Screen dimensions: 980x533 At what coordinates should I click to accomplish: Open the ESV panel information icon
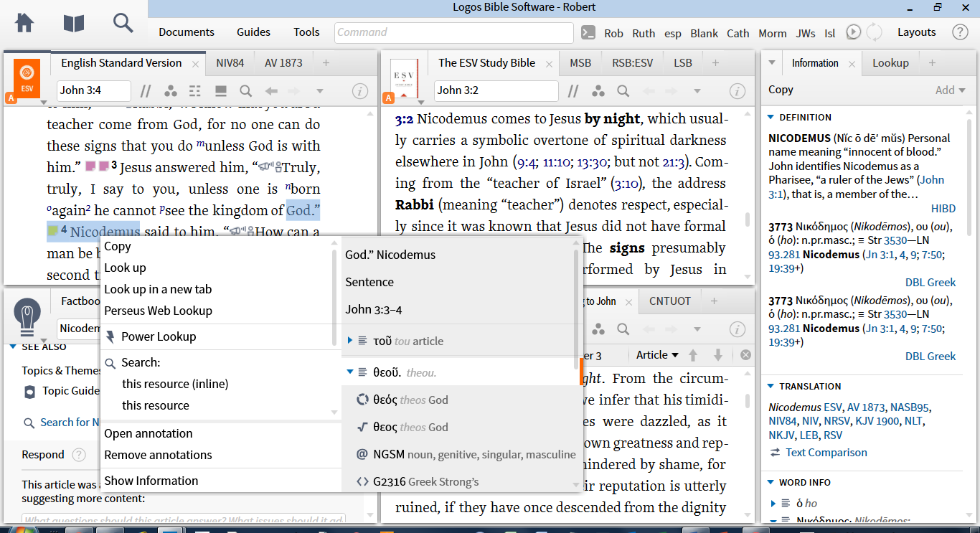[x=360, y=91]
